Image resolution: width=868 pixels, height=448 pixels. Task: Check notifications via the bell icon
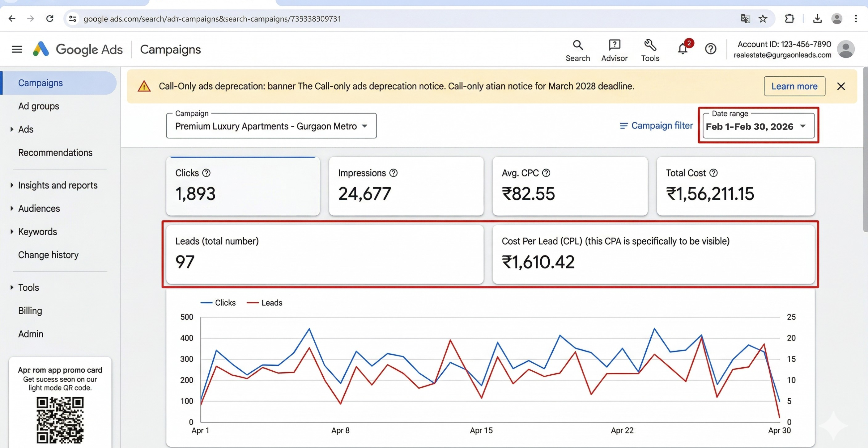(x=682, y=48)
